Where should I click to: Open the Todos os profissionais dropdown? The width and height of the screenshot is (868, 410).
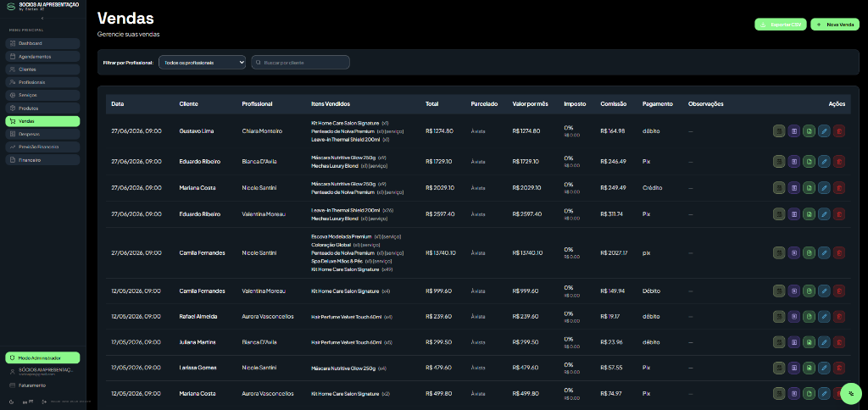click(202, 63)
